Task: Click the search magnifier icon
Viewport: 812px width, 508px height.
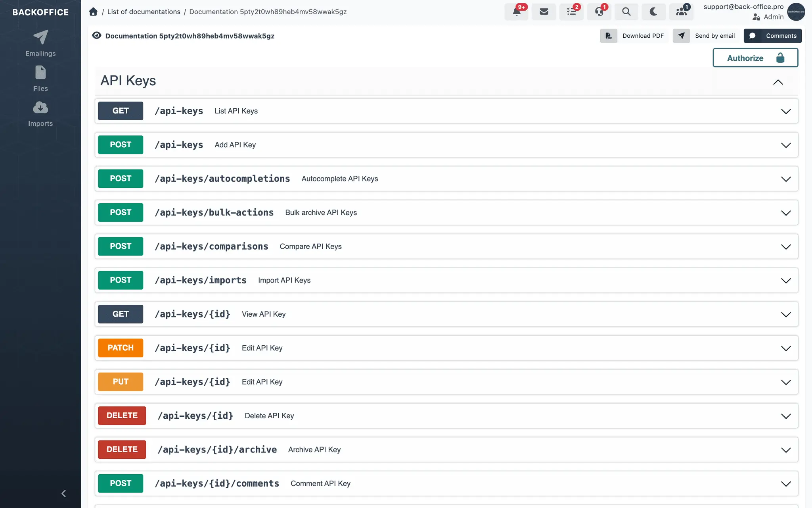Action: (x=626, y=12)
